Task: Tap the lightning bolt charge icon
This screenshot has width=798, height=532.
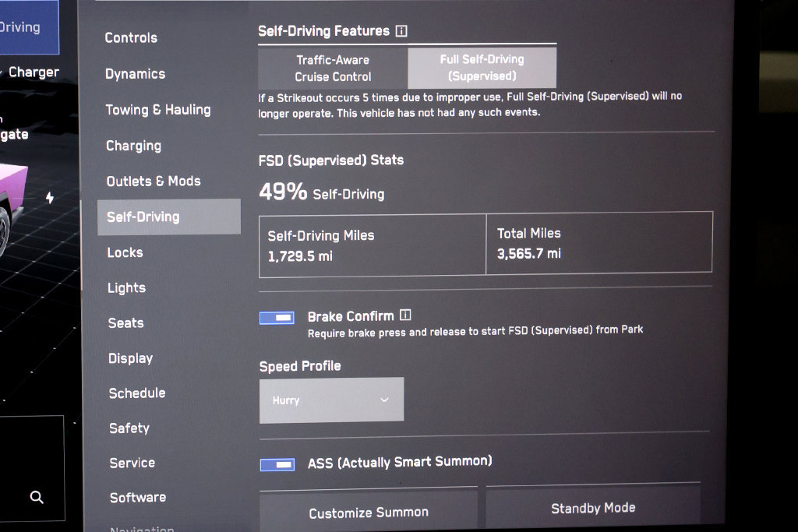Action: (50, 197)
